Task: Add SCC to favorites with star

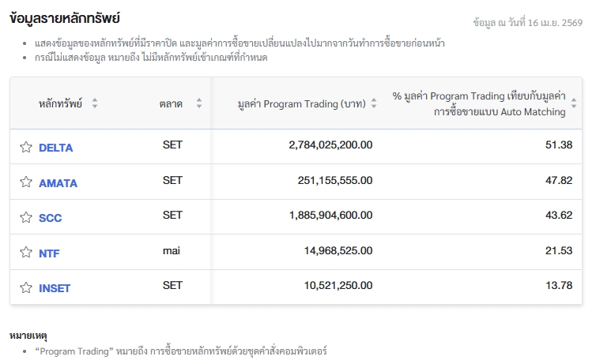Action: point(26,217)
